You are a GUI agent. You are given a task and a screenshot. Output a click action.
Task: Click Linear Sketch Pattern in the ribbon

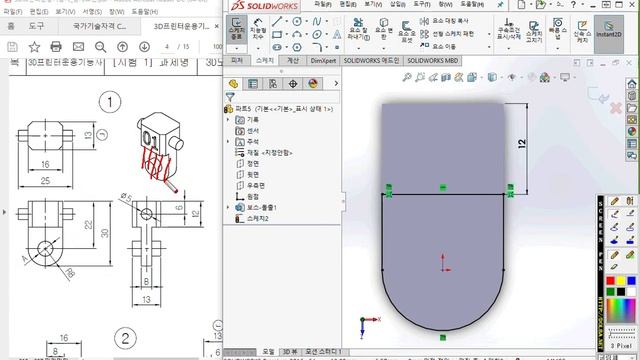pyautogui.click(x=447, y=34)
